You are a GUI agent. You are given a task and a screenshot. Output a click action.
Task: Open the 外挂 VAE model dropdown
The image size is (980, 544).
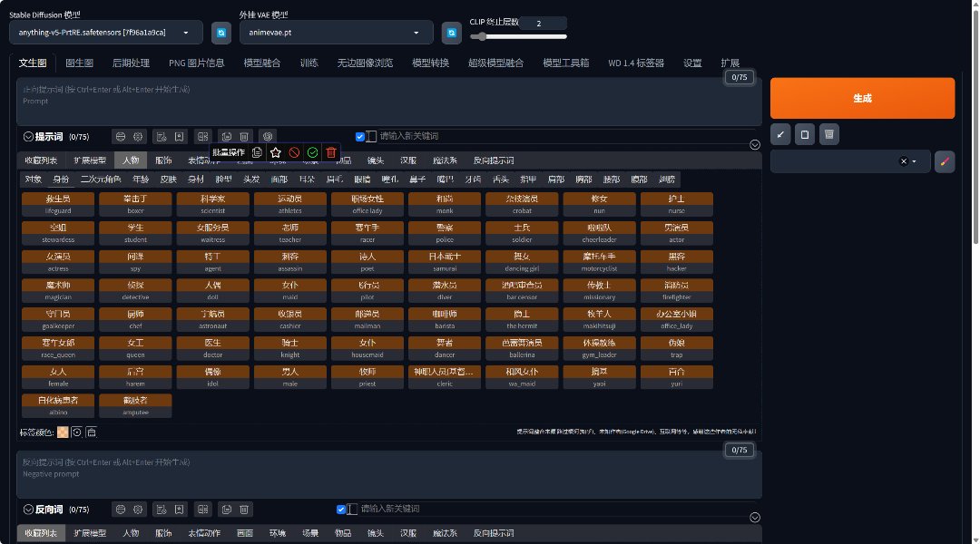coord(336,33)
